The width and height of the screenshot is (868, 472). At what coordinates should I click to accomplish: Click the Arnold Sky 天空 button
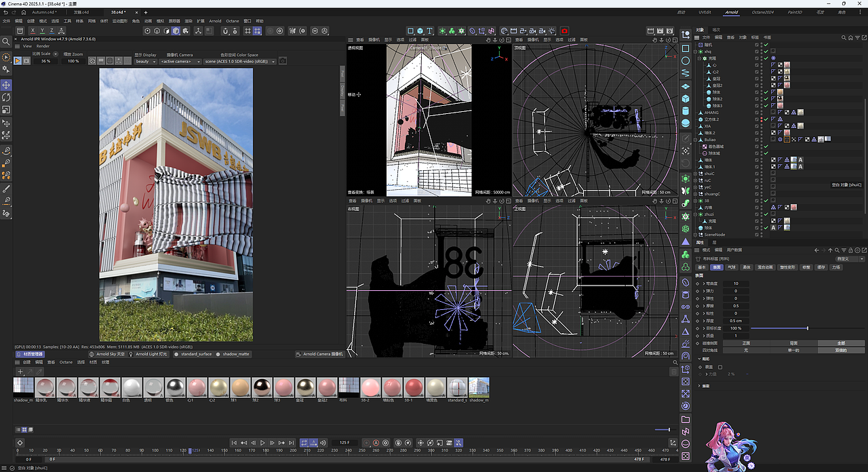click(106, 354)
